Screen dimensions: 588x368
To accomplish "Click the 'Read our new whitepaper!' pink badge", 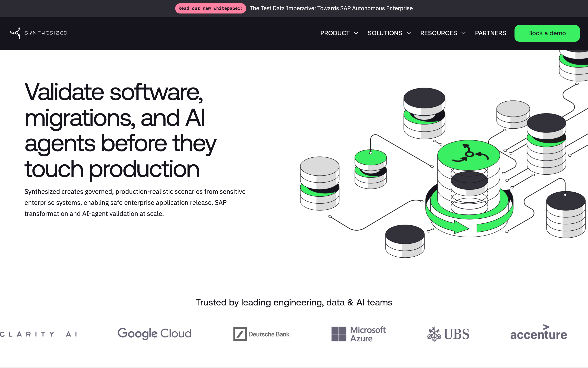I will [x=210, y=8].
